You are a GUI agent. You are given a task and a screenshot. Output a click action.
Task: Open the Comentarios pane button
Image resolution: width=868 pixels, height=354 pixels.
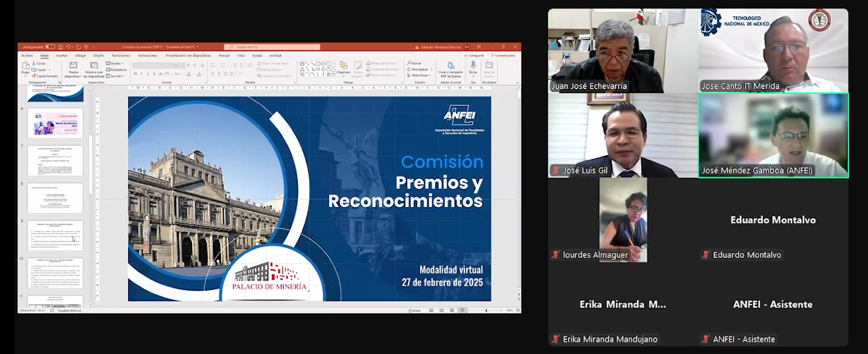[x=503, y=56]
